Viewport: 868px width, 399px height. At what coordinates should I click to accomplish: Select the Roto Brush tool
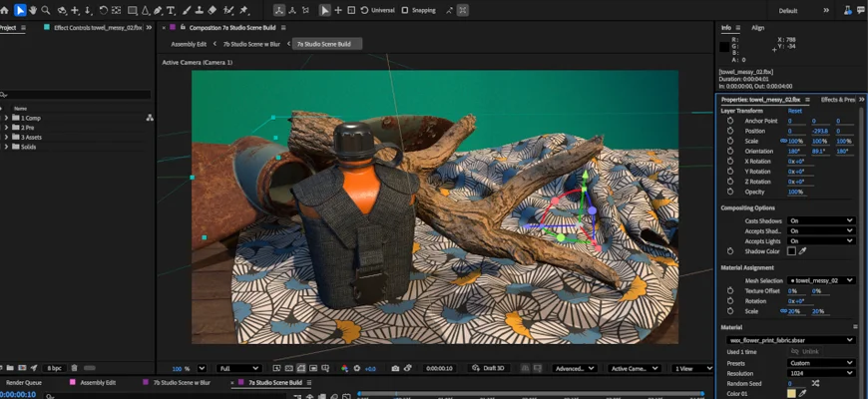point(228,10)
